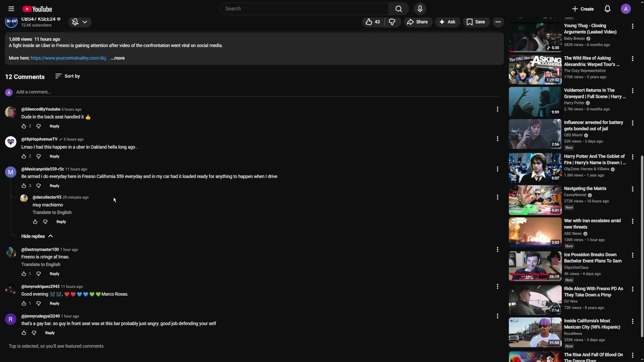The image size is (644, 362).
Task: Open options for Ice Poseidon Breaks Down video
Action: [632, 255]
